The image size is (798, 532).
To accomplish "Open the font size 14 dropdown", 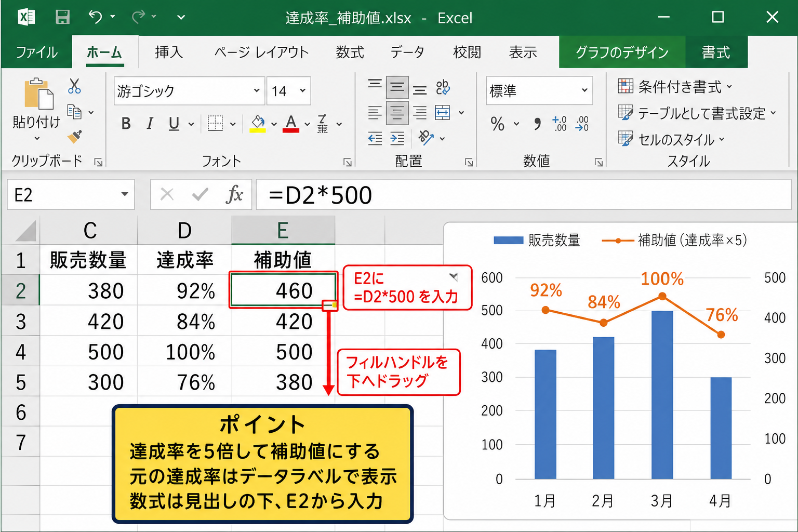I will point(302,90).
